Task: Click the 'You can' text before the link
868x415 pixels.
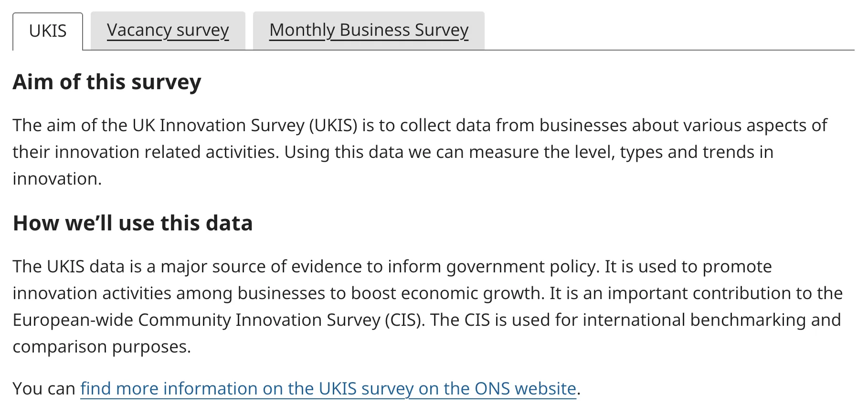Action: pos(44,389)
